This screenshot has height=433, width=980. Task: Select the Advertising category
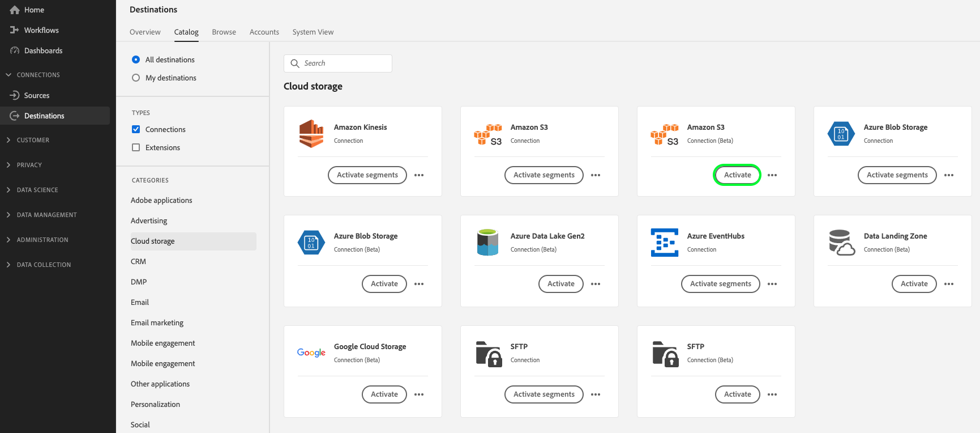point(149,220)
